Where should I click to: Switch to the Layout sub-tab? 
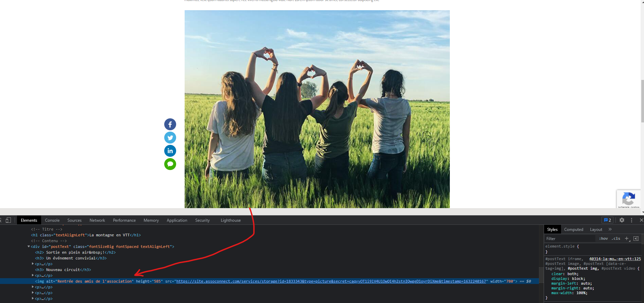[596, 230]
